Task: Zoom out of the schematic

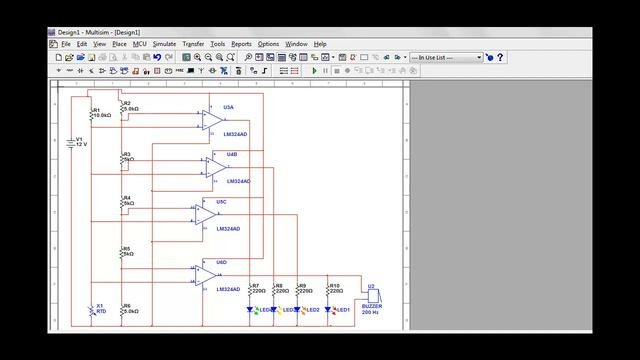Action: click(209, 58)
